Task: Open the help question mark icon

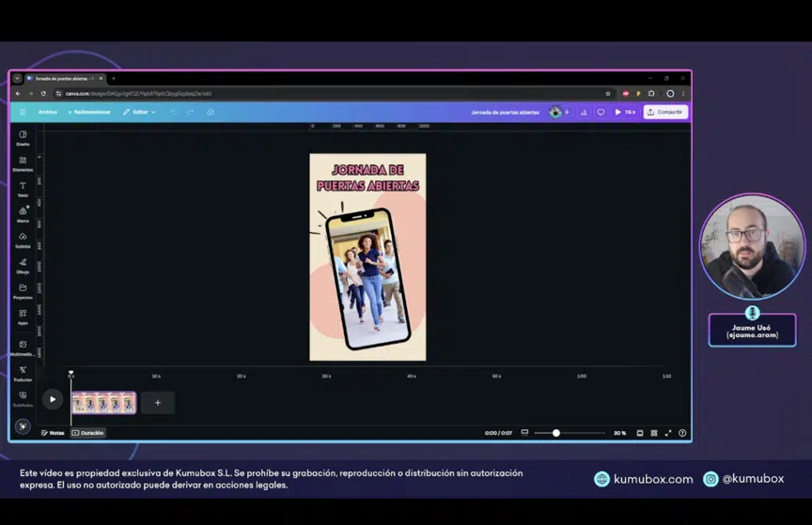Action: click(x=682, y=433)
